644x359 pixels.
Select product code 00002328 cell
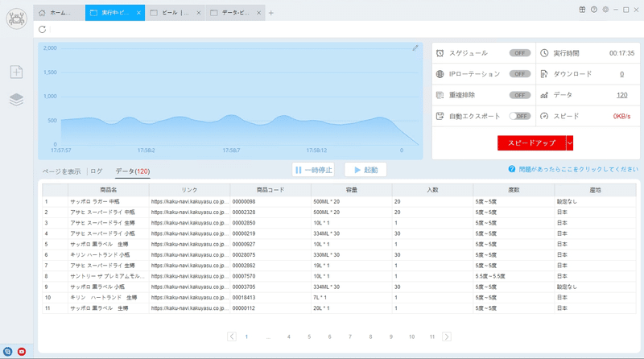coord(270,213)
